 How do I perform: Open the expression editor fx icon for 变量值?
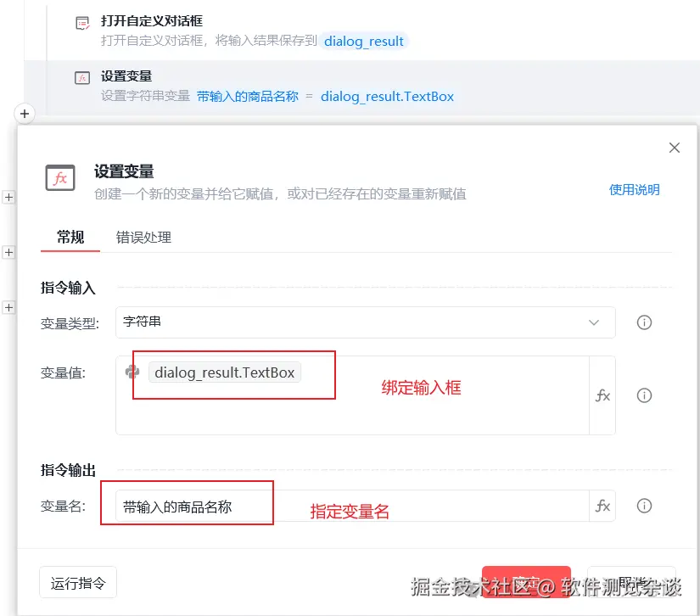coord(602,395)
